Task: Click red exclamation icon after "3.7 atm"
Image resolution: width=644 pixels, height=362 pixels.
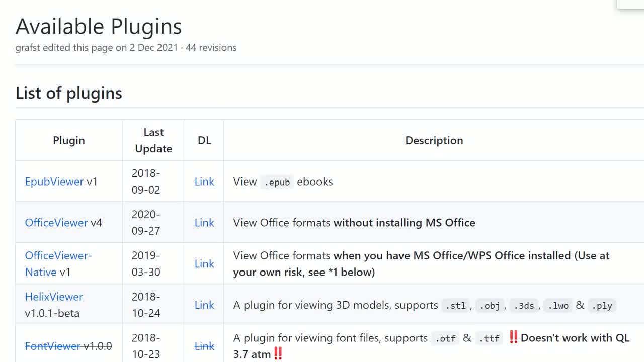Action: coord(278,354)
